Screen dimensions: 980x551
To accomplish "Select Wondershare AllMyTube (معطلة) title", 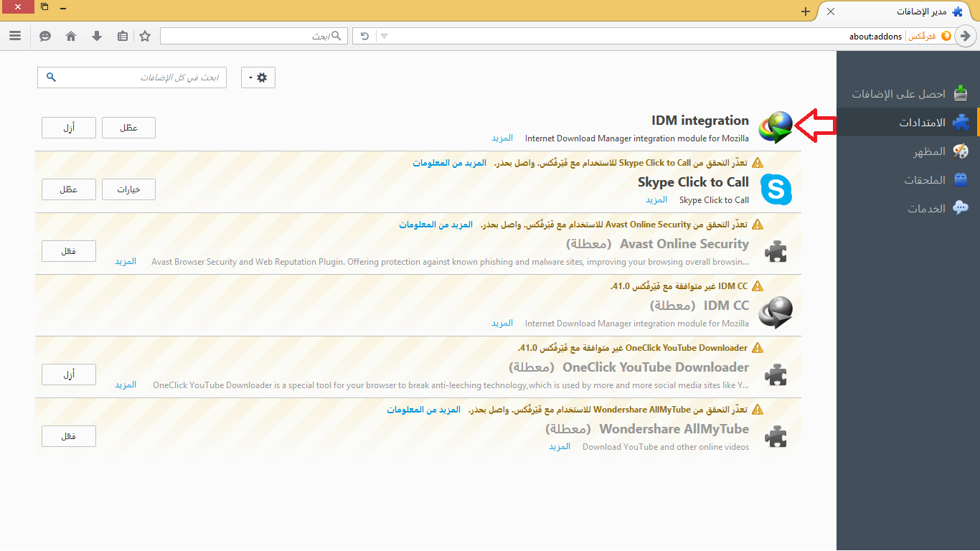I will coord(647,429).
